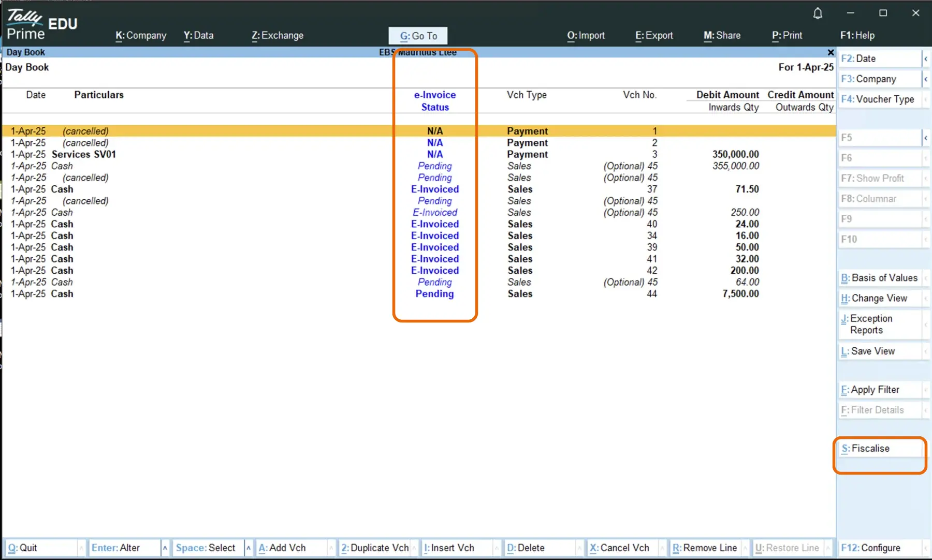Expand the arrow beside Space: Select
This screenshot has height=560, width=932.
(x=249, y=548)
